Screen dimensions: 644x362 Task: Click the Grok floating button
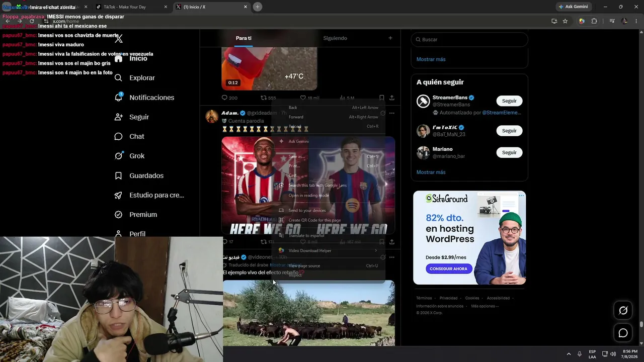[623, 310]
